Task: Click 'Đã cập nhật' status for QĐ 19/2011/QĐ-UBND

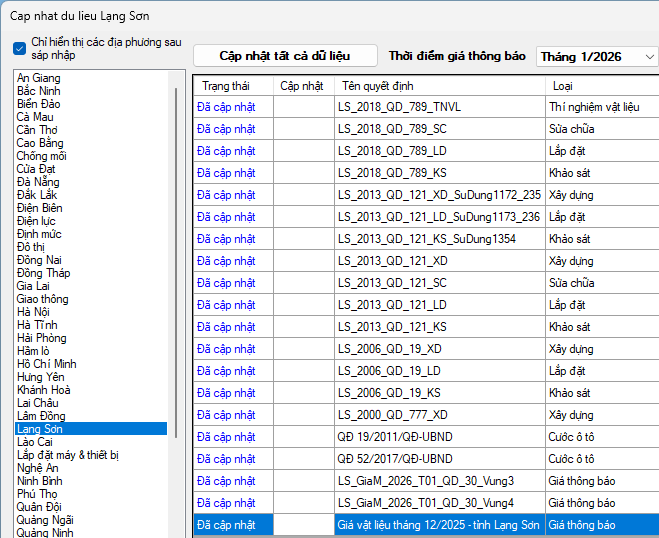Action: tap(226, 437)
